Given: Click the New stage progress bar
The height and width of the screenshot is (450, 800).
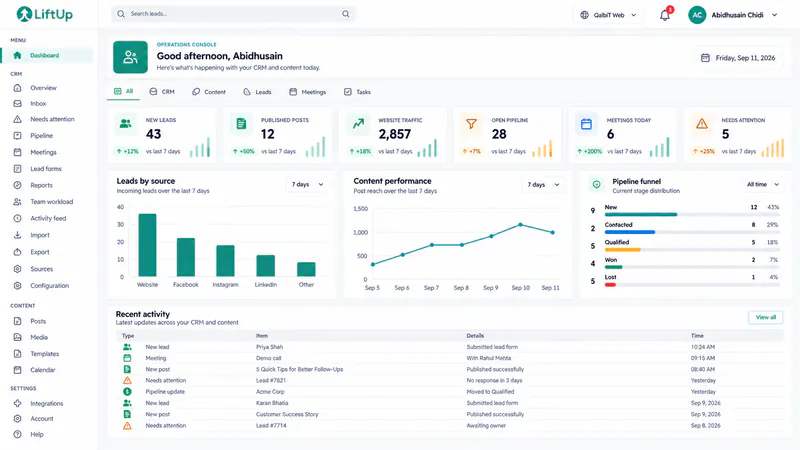Looking at the screenshot, I should [x=692, y=215].
